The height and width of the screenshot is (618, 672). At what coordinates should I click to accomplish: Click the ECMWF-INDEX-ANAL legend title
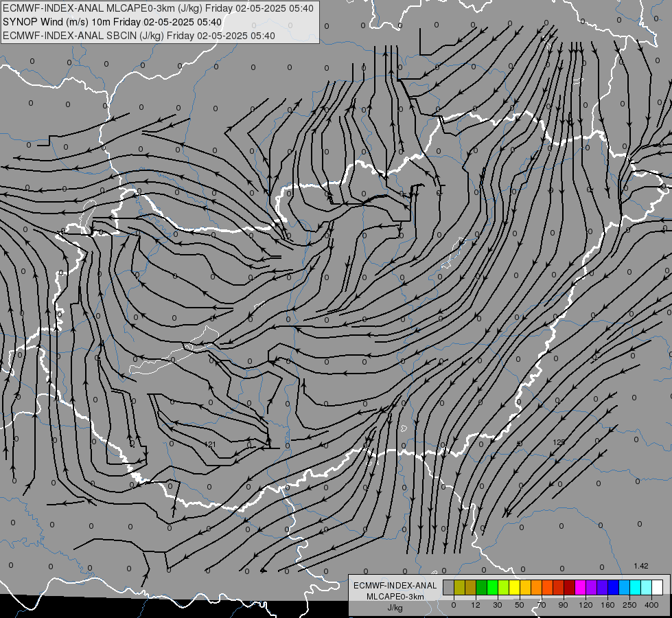pyautogui.click(x=395, y=586)
